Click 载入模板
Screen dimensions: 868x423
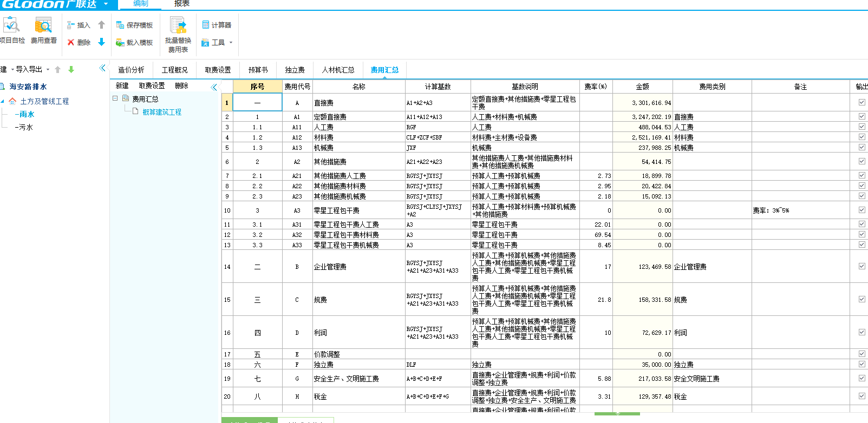coord(134,42)
